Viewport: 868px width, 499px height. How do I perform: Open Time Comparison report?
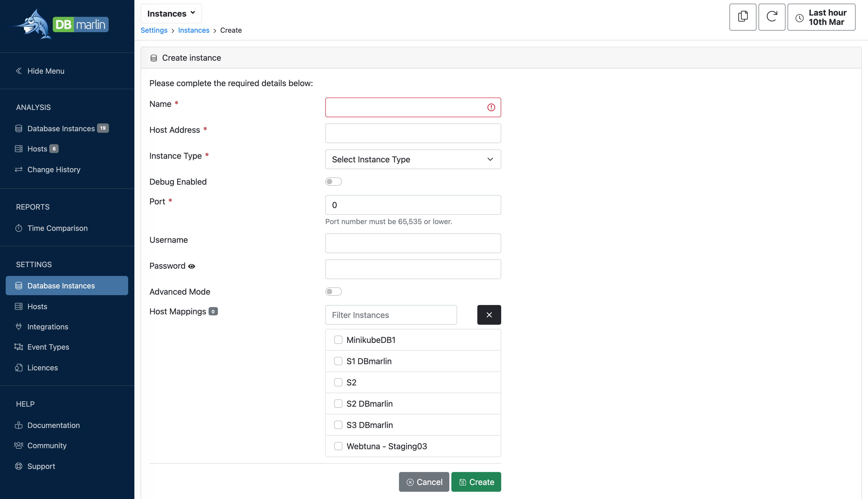pos(57,228)
